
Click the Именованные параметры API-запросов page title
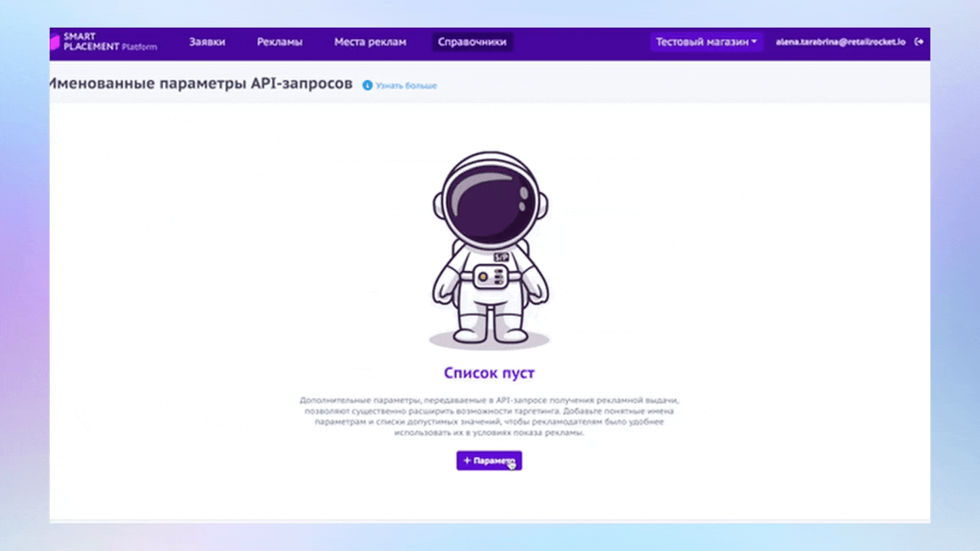[201, 84]
